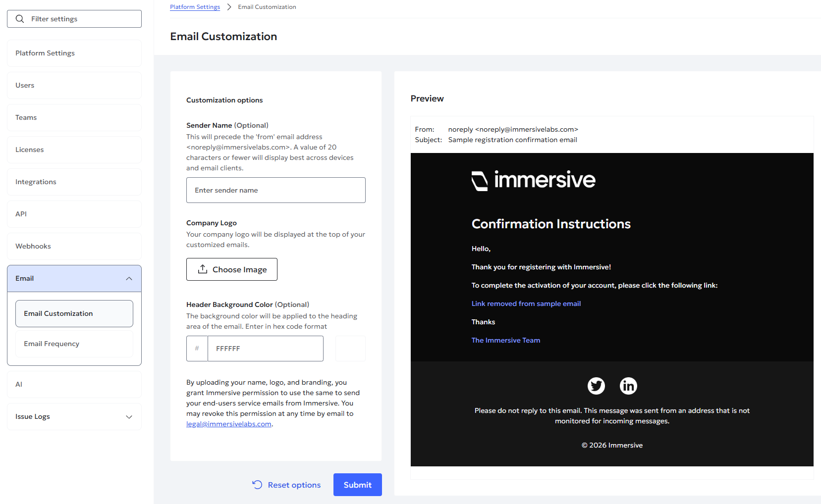Click the 'Company Logo' label
Screen dimensions: 821x504
point(212,223)
